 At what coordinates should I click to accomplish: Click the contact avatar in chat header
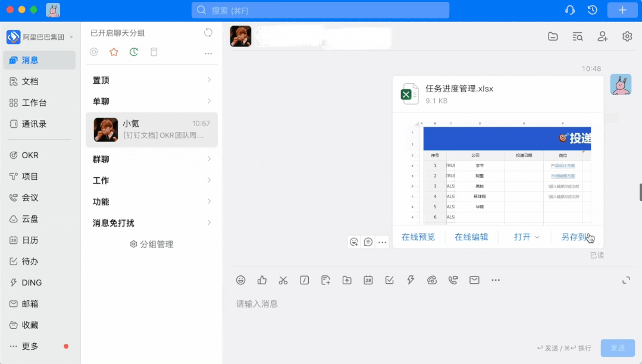click(240, 36)
